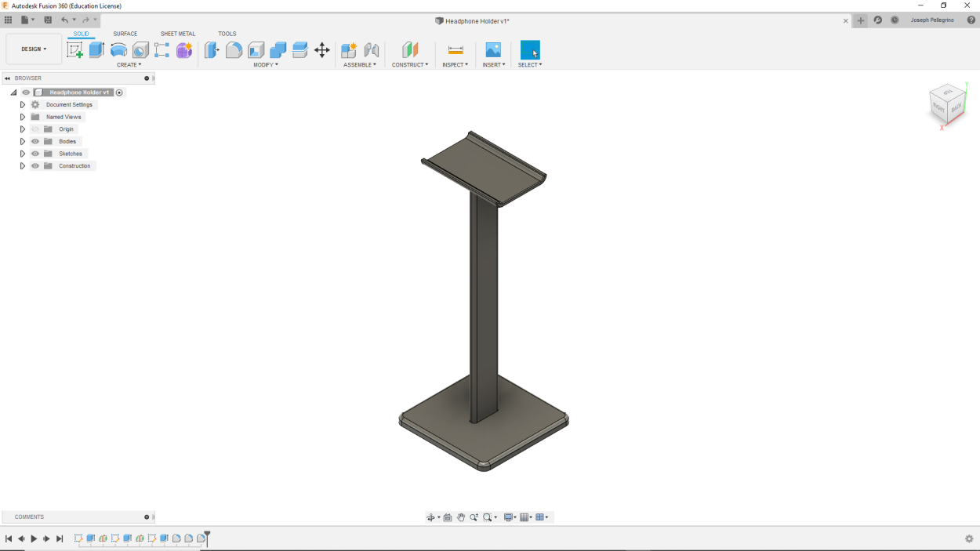Expand the Document Settings node
The width and height of the screenshot is (980, 551).
23,105
